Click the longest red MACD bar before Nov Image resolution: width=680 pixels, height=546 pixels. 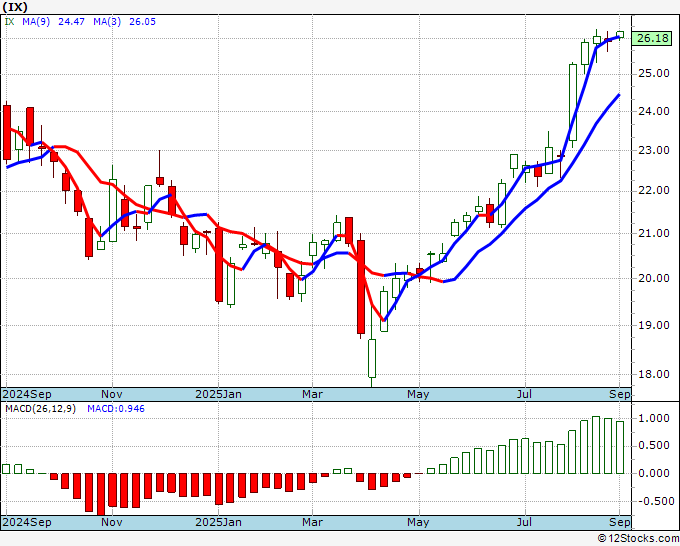101,494
